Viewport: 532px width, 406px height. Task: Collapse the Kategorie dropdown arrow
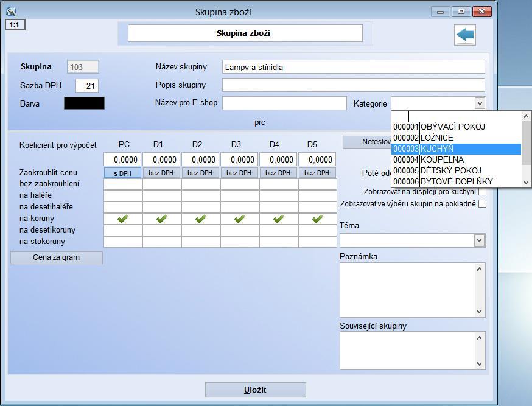pyautogui.click(x=480, y=103)
